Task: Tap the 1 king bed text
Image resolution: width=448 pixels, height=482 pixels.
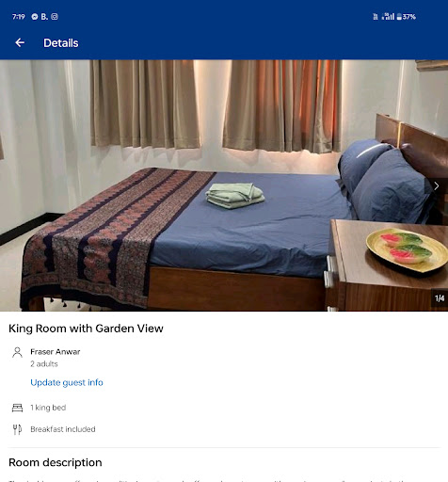Action: (x=48, y=408)
